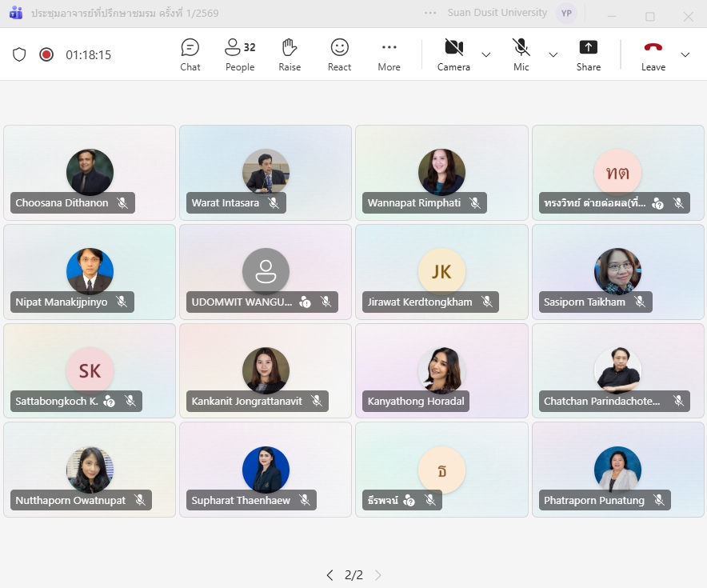Screen dimensions: 707x588
Task: Open the YP profile avatar
Action: pyautogui.click(x=566, y=13)
